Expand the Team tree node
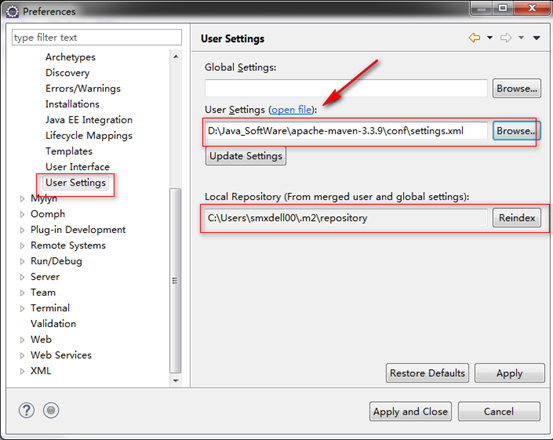 pyautogui.click(x=22, y=293)
